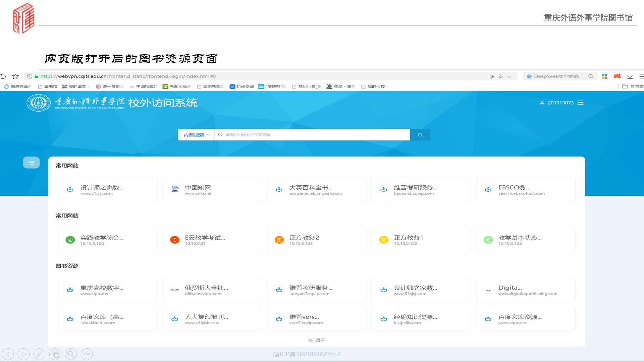
Task: Open the address bar dropdown chevron
Action: [x=509, y=76]
